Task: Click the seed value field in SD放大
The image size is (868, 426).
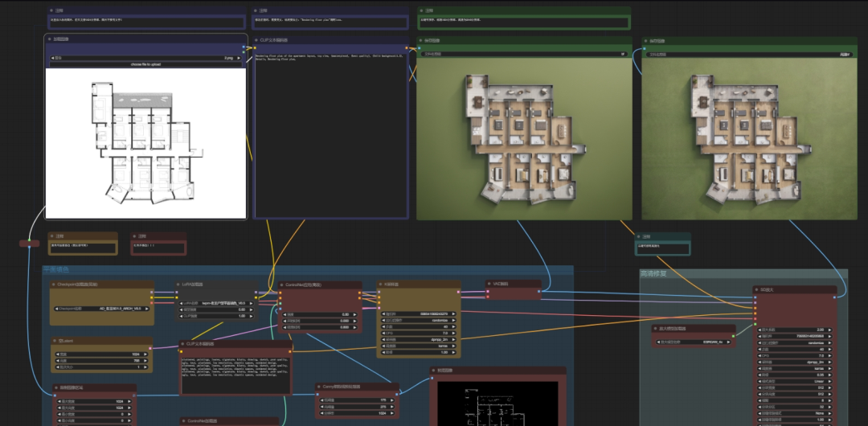Action: coord(796,336)
